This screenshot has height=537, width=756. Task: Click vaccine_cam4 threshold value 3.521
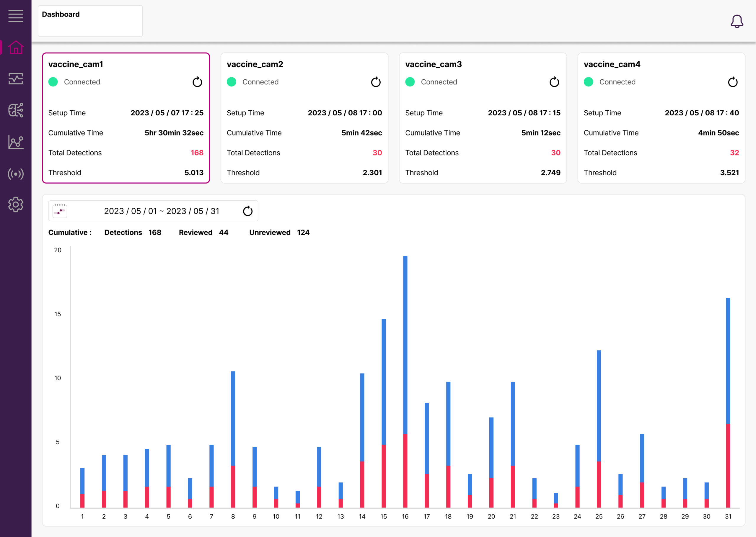pyautogui.click(x=729, y=173)
